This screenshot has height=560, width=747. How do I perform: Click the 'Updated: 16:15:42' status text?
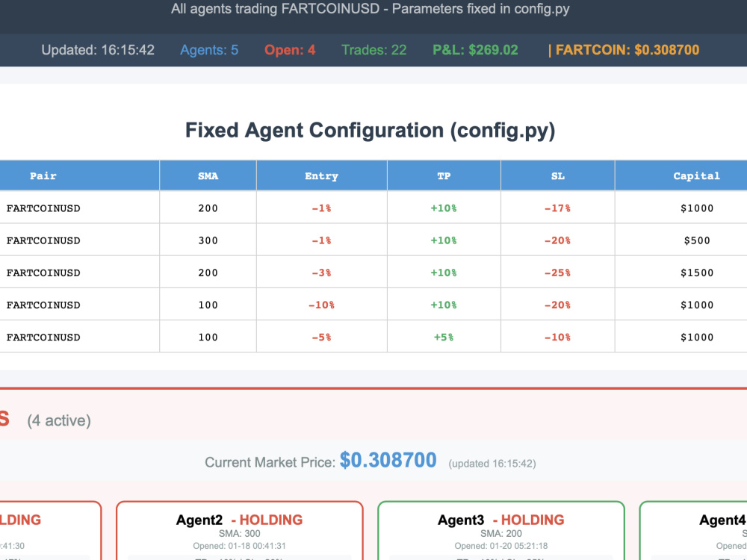(98, 50)
